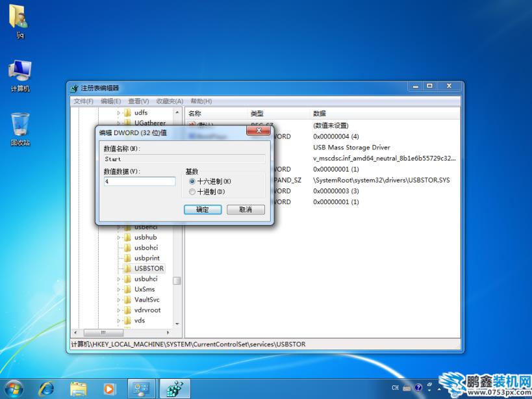Open the 帮助(H) menu
The width and height of the screenshot is (532, 399).
pyautogui.click(x=201, y=101)
